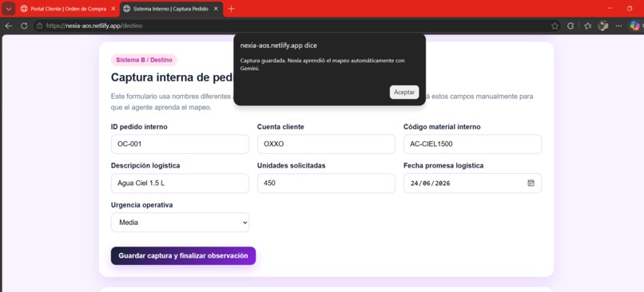
Task: Click the Cuenta cliente field
Action: tap(326, 144)
